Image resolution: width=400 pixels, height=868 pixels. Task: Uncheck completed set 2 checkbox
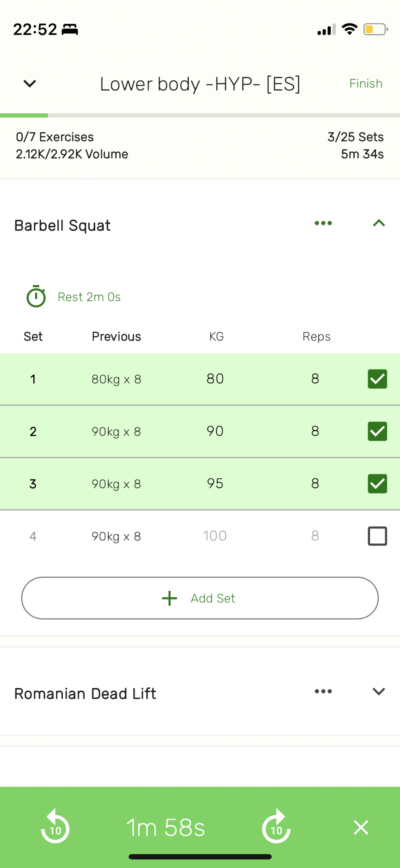377,431
